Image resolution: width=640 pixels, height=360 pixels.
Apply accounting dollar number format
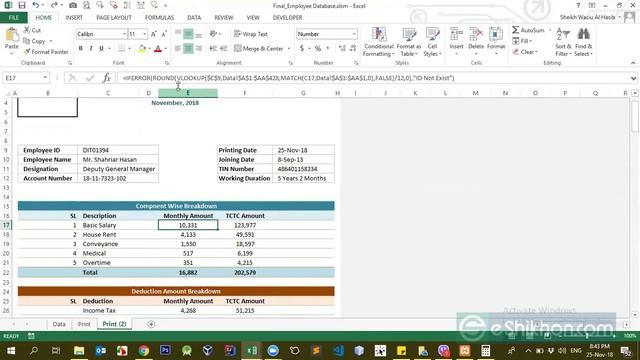(x=302, y=49)
